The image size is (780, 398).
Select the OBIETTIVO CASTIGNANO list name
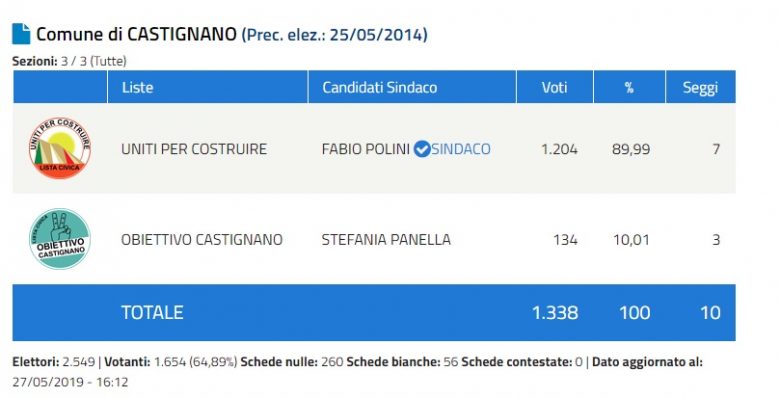(202, 239)
